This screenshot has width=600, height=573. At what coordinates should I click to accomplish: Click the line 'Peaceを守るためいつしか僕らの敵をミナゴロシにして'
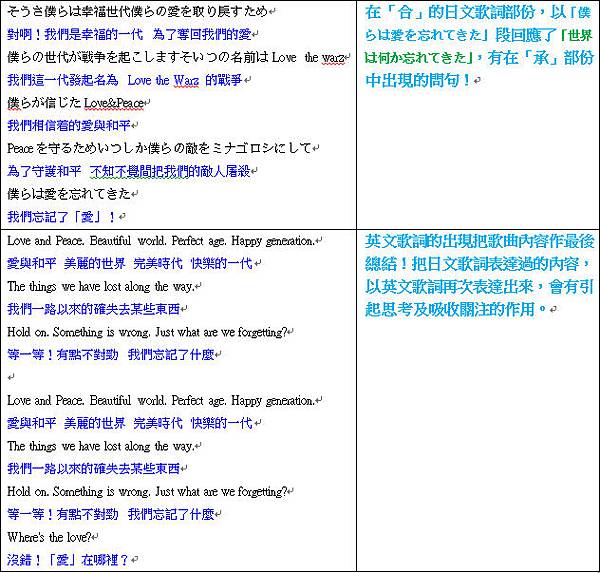tap(160, 148)
